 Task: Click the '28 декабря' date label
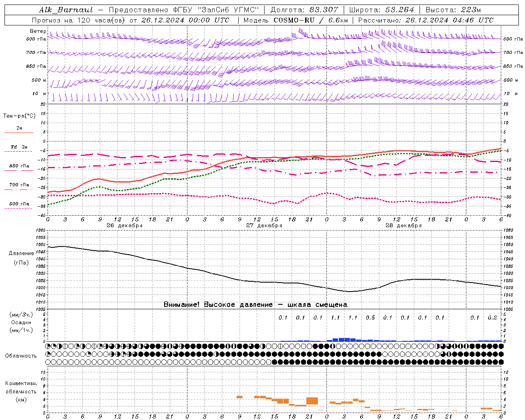pos(404,226)
